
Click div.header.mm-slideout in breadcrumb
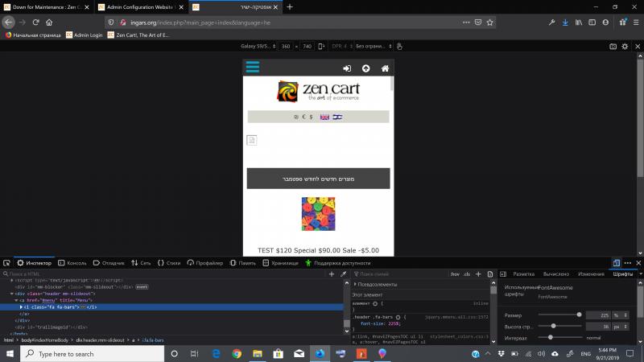point(100,340)
